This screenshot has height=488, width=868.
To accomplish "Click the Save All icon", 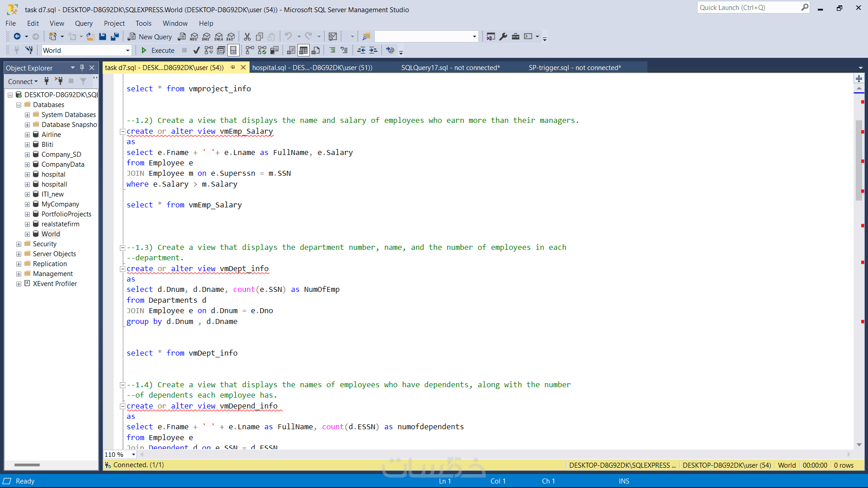I will (x=115, y=37).
